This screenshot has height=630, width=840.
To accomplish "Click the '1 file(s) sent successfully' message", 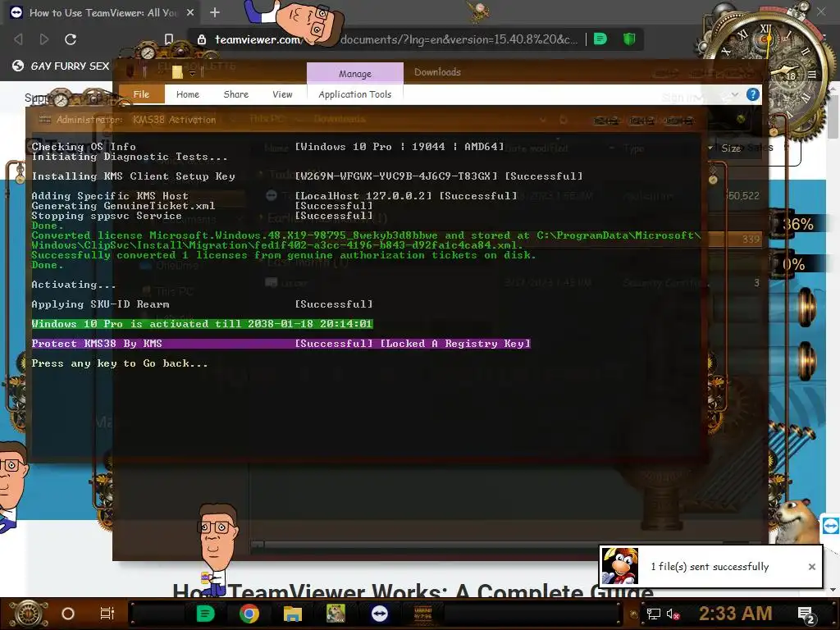I will click(710, 566).
